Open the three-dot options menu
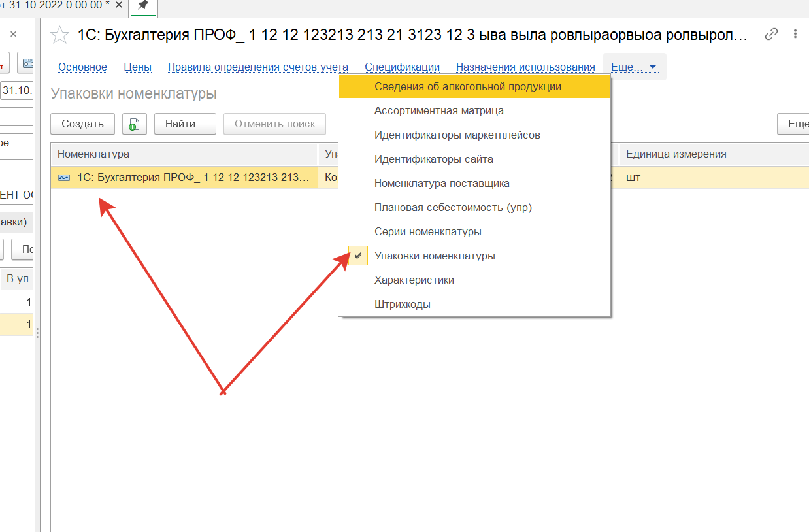 795,34
